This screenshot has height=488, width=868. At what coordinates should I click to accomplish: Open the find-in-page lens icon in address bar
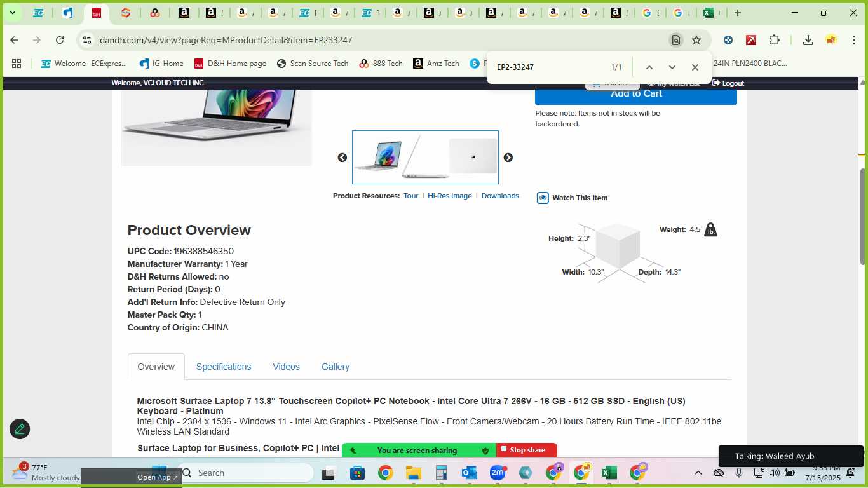(676, 40)
